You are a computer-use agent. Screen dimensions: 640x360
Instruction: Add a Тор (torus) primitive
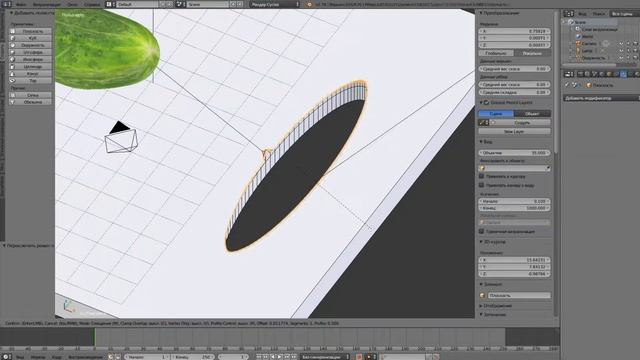coord(31,80)
